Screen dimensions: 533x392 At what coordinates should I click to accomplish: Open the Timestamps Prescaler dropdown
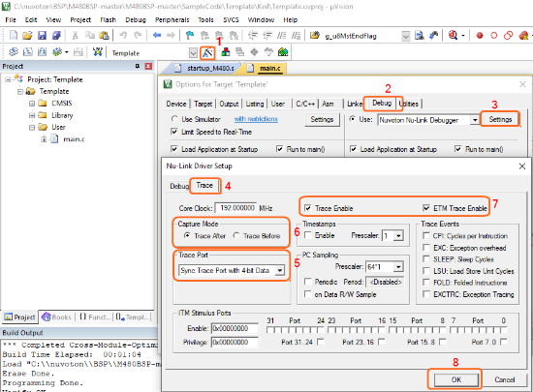click(398, 235)
